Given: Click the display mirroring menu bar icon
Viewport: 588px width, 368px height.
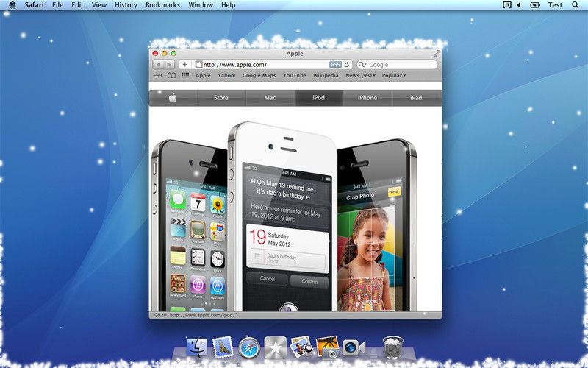Looking at the screenshot, I should [x=506, y=5].
